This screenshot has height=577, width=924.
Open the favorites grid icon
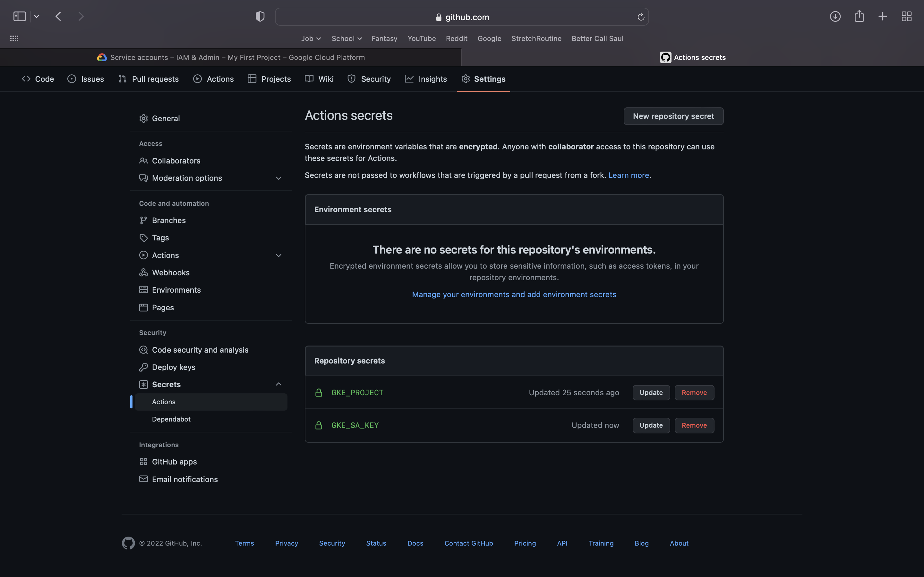tap(14, 38)
